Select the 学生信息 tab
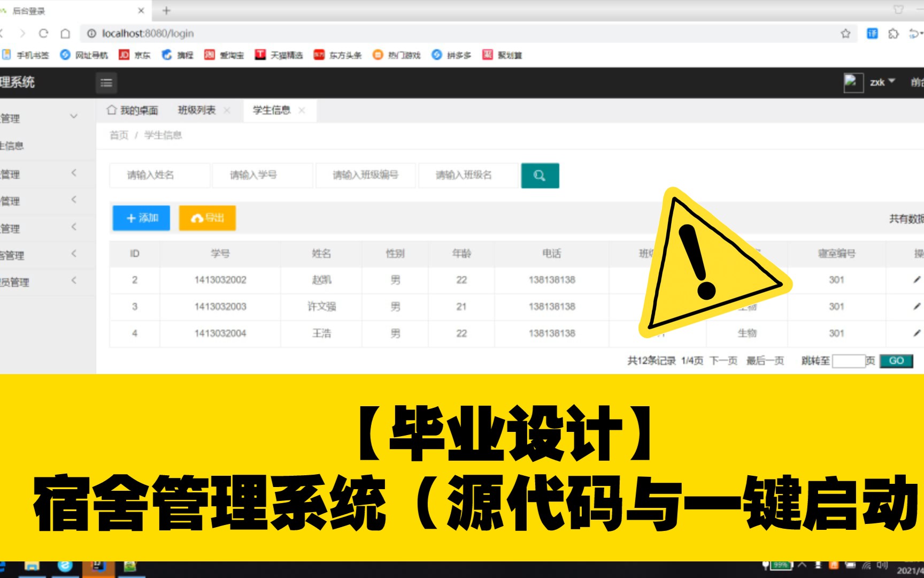The image size is (924, 578). 272,110
